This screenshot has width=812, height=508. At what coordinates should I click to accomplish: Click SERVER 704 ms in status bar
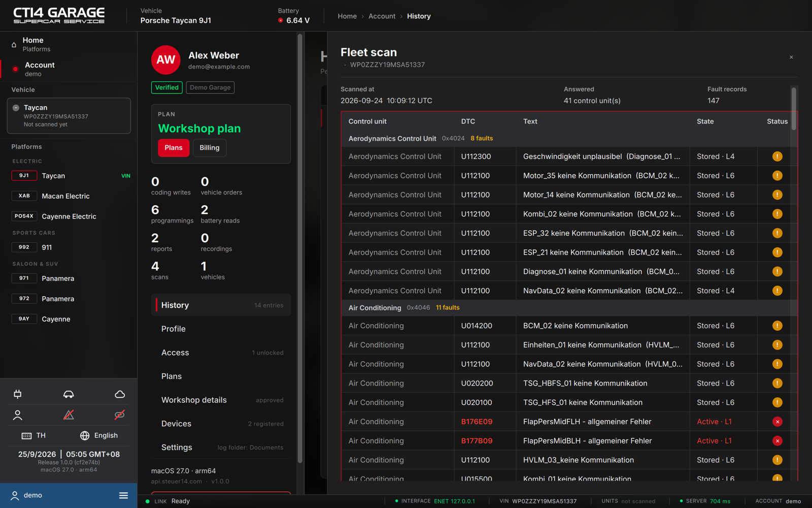point(705,501)
